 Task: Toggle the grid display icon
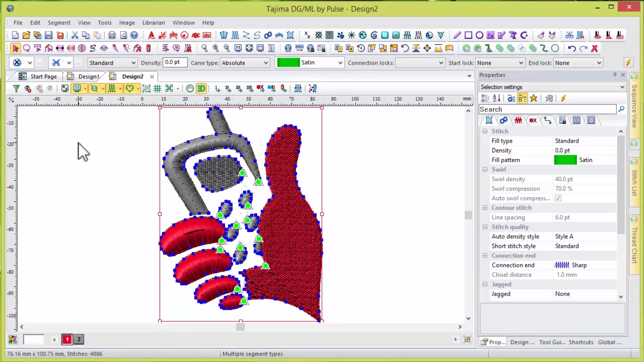click(157, 89)
